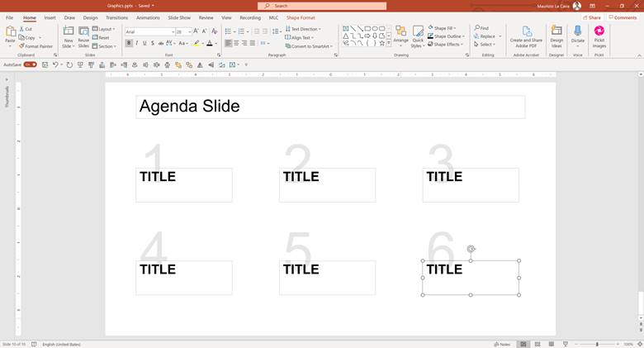Image resolution: width=644 pixels, height=348 pixels.
Task: Expand the Arial font name dropdown
Action: pos(173,31)
